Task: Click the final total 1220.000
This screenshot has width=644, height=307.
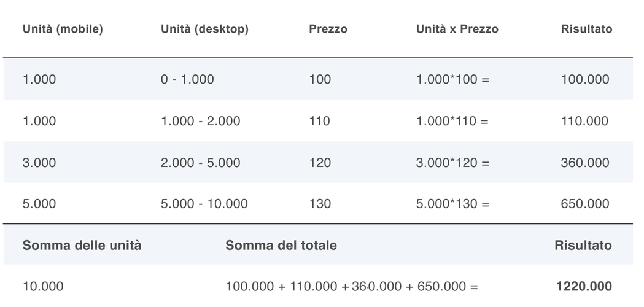Action: [583, 286]
